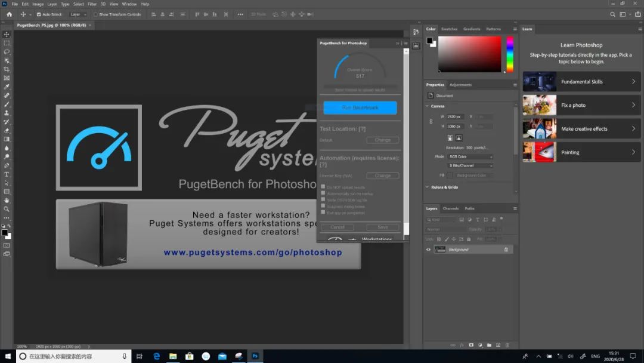This screenshot has width=644, height=363.
Task: Select the Move tool in the toolbox
Action: (x=7, y=34)
